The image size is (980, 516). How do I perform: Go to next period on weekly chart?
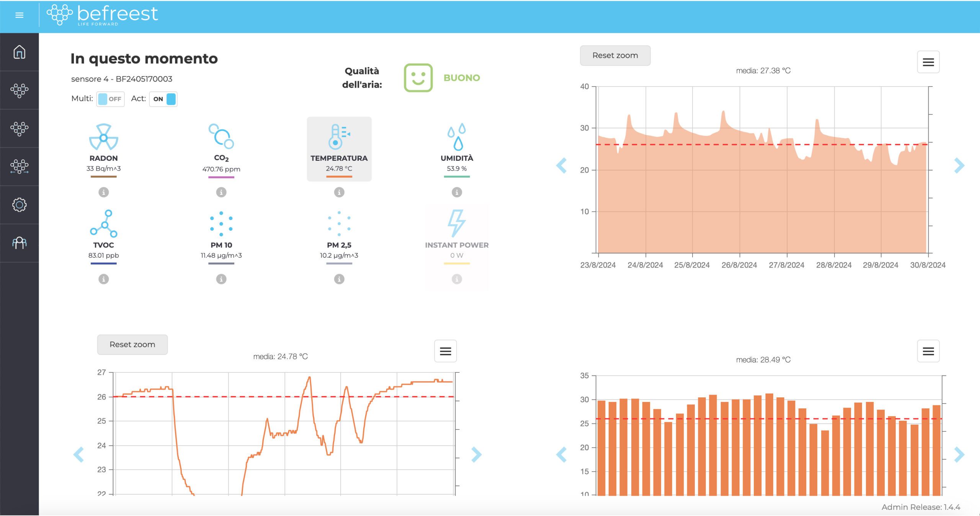(959, 166)
